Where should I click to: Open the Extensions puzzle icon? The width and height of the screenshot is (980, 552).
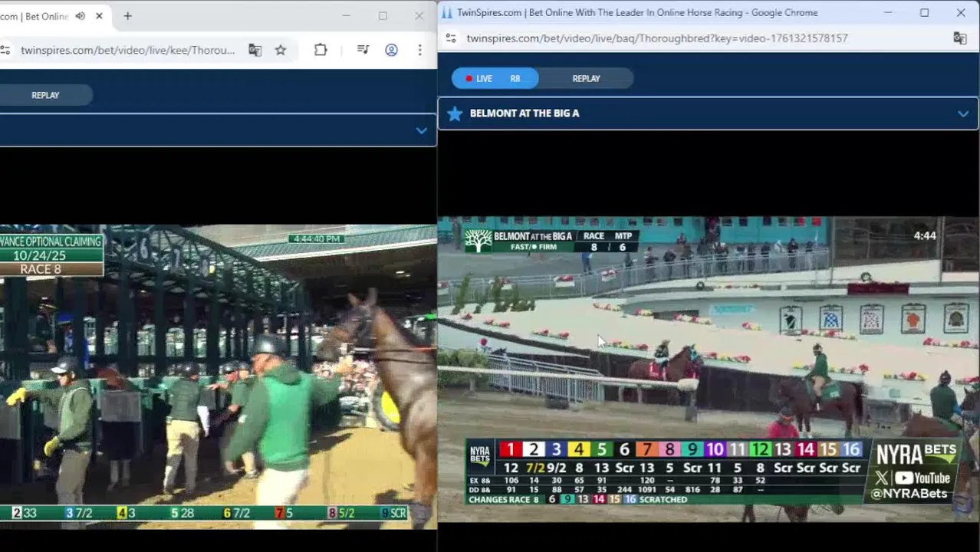point(321,51)
